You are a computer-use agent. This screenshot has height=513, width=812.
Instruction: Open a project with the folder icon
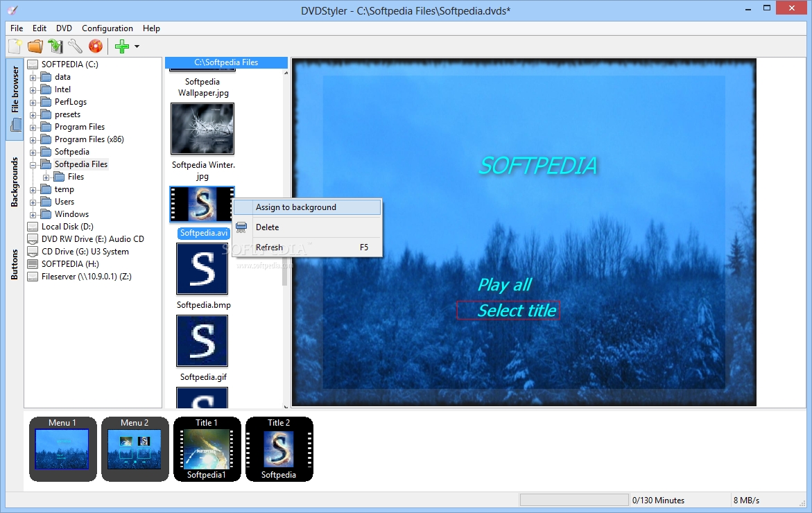35,46
